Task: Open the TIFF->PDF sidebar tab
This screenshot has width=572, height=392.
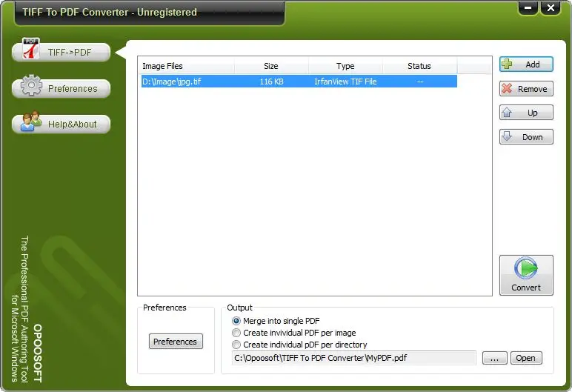Action: point(61,52)
